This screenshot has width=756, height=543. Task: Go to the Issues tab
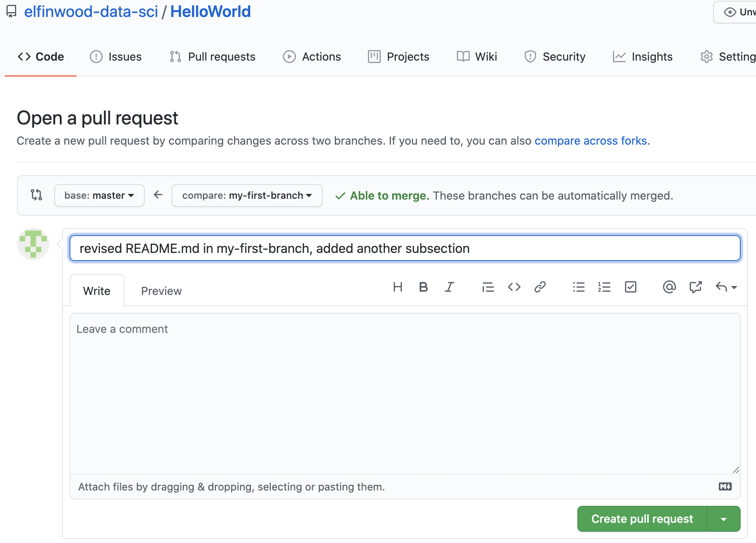click(x=116, y=57)
